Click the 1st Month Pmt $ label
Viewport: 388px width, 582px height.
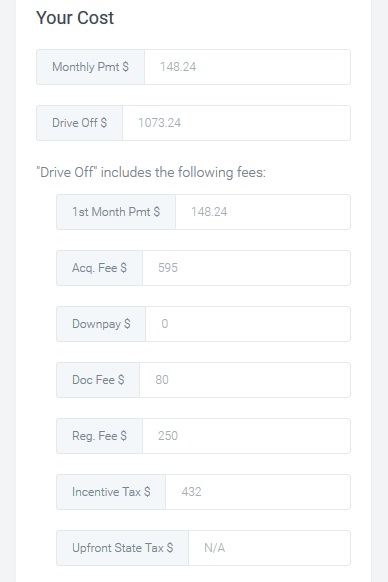pos(116,212)
